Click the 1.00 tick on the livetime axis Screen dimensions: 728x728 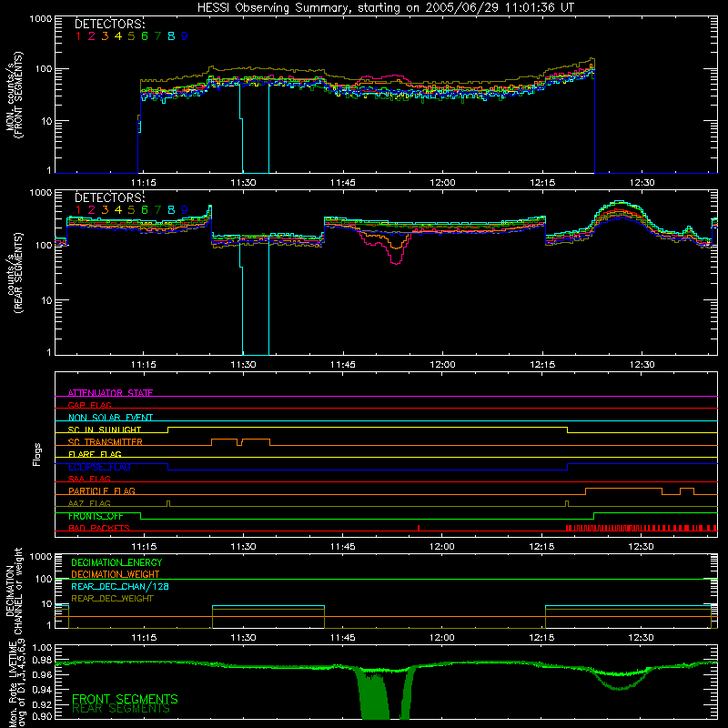point(42,647)
